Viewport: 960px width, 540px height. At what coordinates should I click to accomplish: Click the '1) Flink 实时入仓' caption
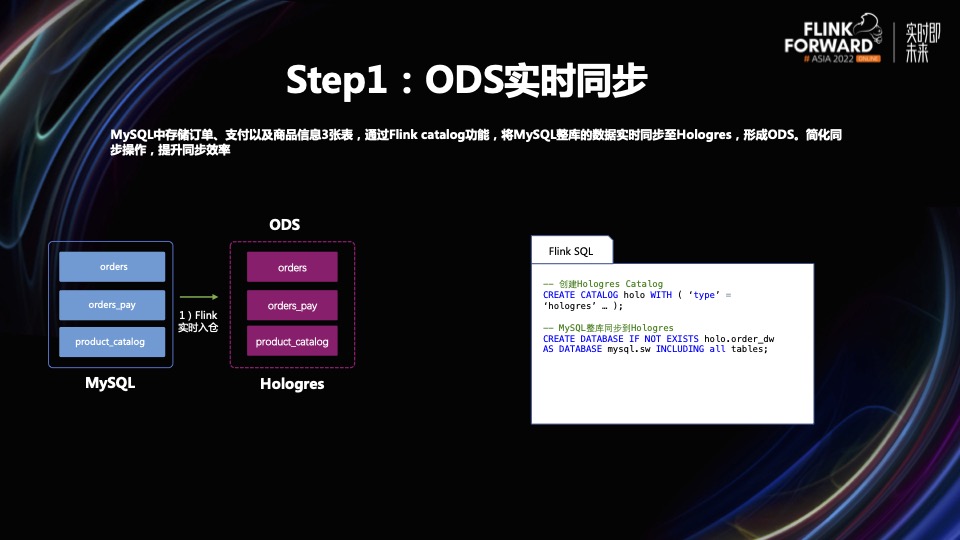[x=198, y=321]
